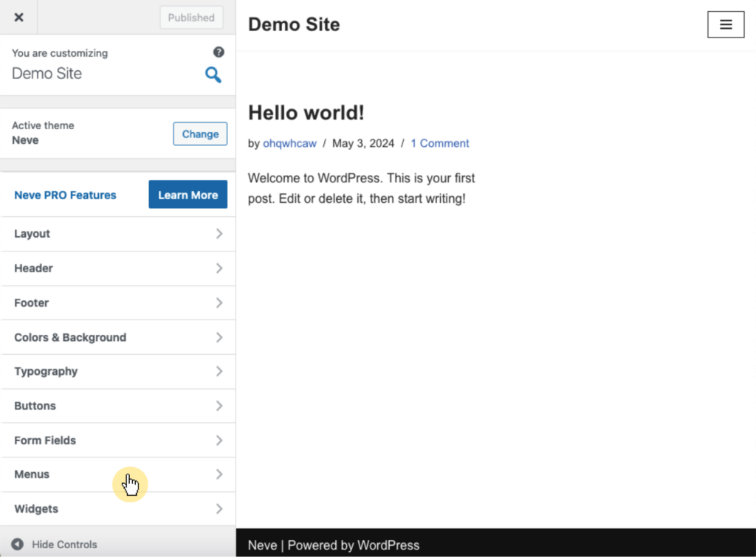Click the 'Welcome to WordPress' excerpt text
Image resolution: width=756 pixels, height=557 pixels.
[361, 188]
